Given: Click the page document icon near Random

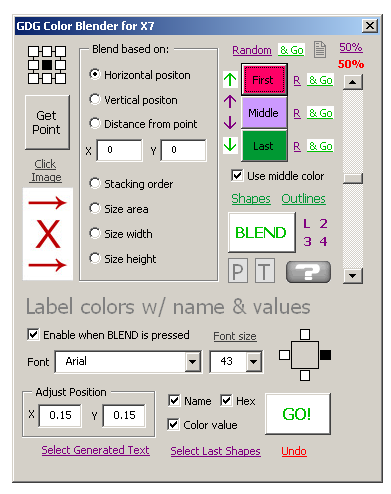Looking at the screenshot, I should (320, 50).
